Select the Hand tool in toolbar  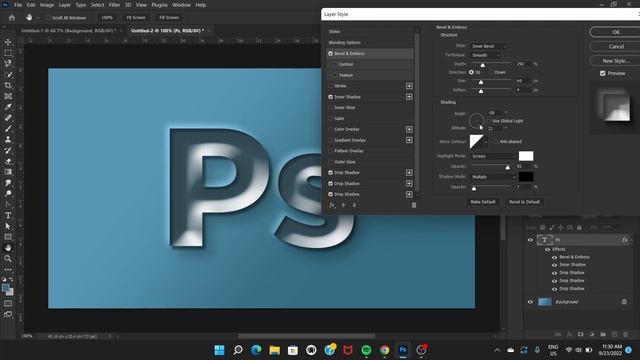click(x=8, y=248)
